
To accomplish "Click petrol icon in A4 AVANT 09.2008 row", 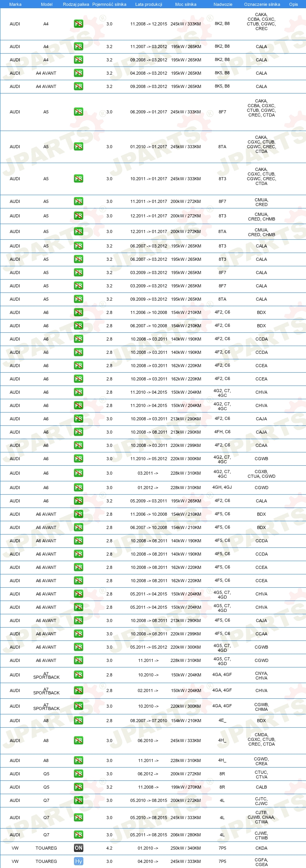I will pyautogui.click(x=79, y=86).
